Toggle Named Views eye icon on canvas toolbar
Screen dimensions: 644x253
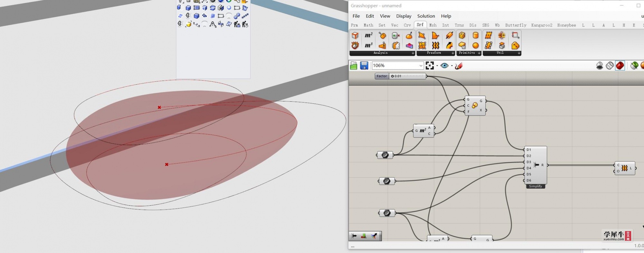point(445,66)
